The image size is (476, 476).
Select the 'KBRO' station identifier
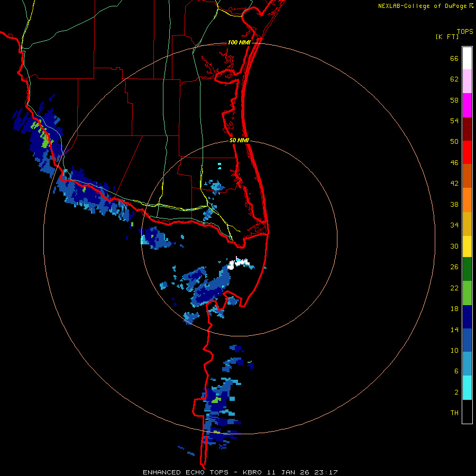pyautogui.click(x=253, y=472)
